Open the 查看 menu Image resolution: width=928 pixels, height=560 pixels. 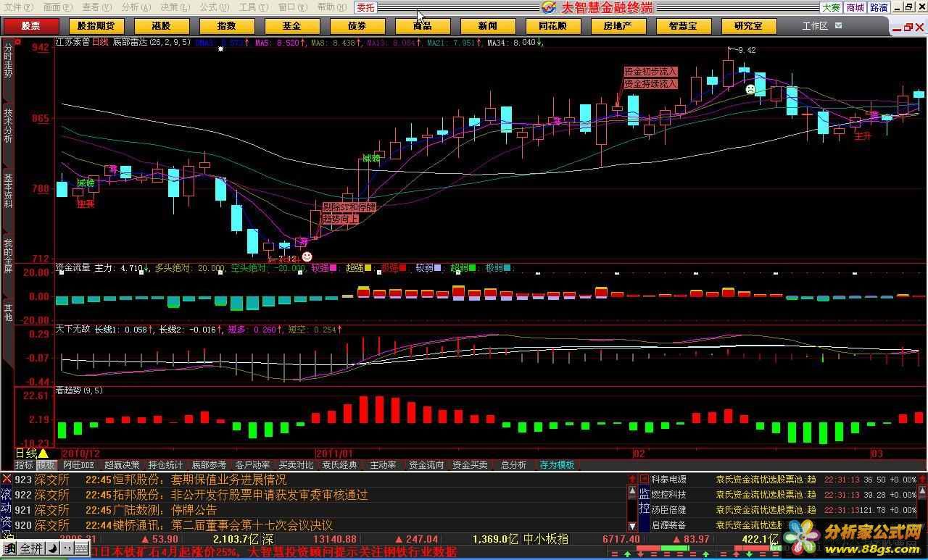(x=97, y=7)
